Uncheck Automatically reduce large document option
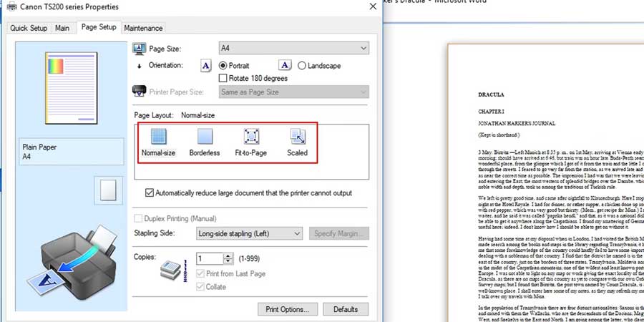 click(x=150, y=192)
